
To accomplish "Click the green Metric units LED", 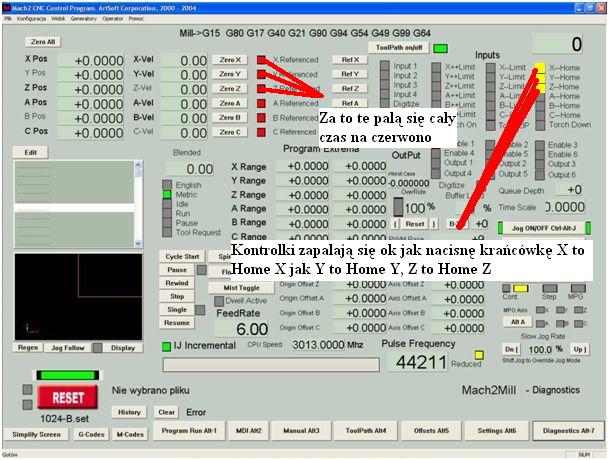I will 167,194.
